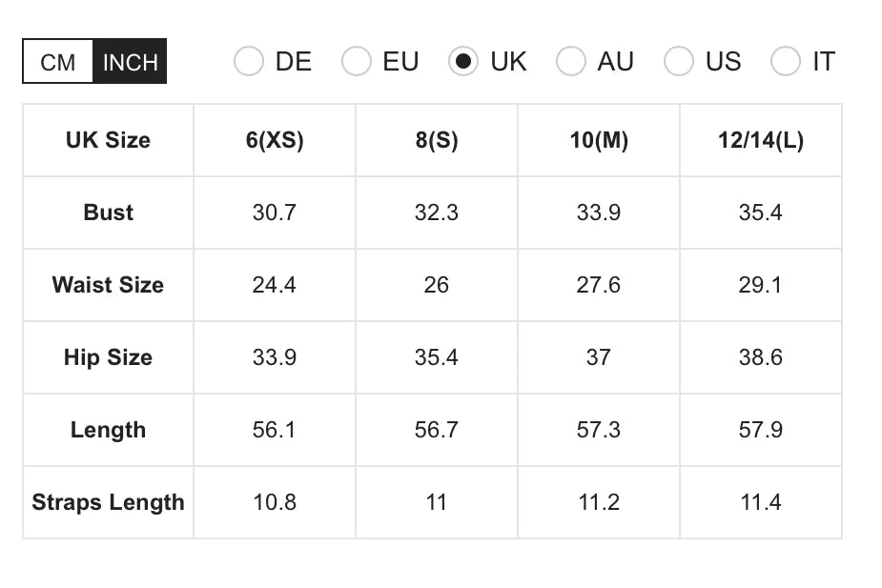Viewport: 882px width, 588px height.
Task: Select the AU size region radio button
Action: (x=571, y=62)
